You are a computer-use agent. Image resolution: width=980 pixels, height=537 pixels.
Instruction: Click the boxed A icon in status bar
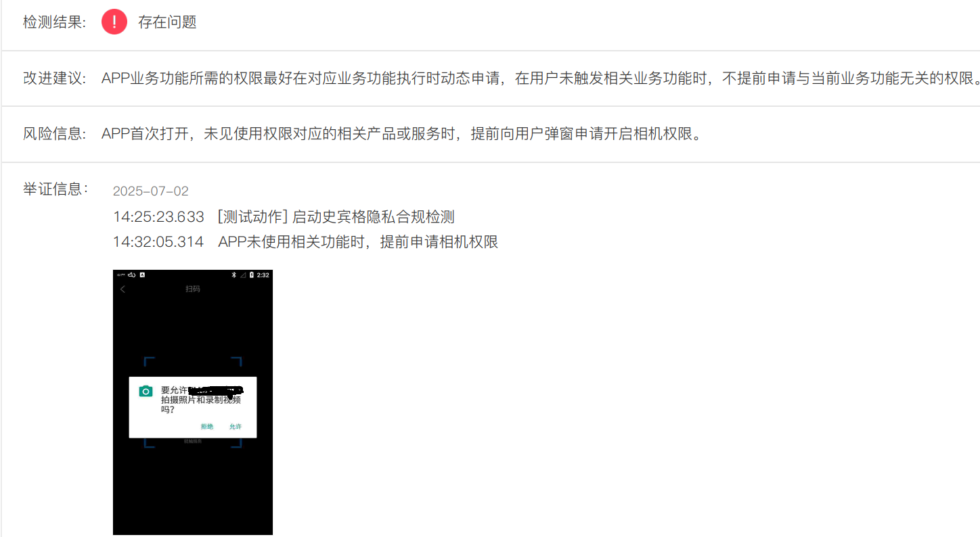[142, 275]
